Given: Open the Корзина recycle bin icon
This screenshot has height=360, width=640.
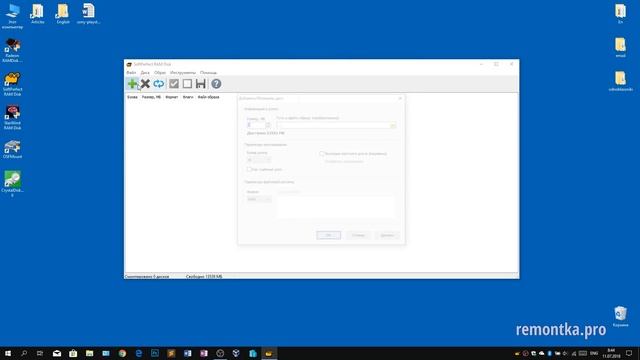Looking at the screenshot, I should tap(620, 316).
